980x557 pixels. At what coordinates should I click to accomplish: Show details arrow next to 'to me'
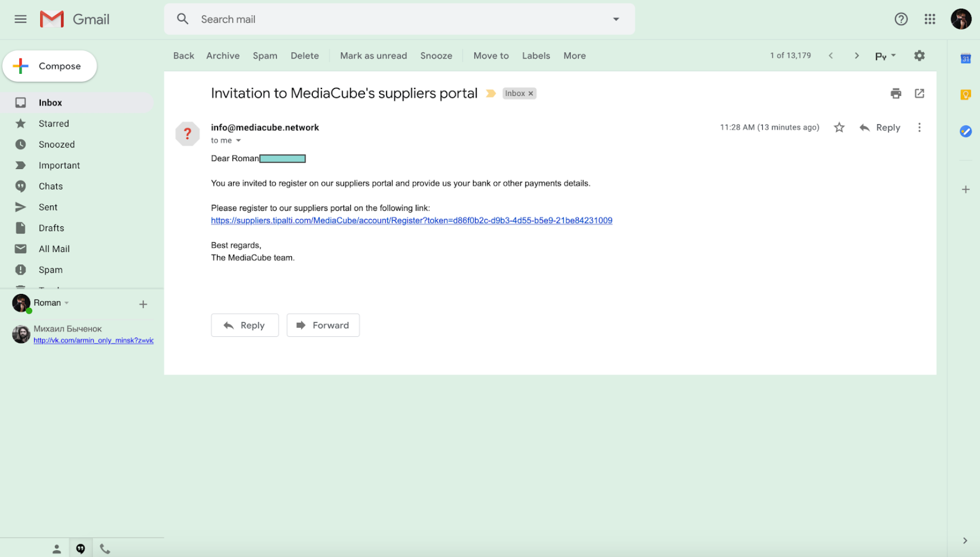pyautogui.click(x=239, y=141)
